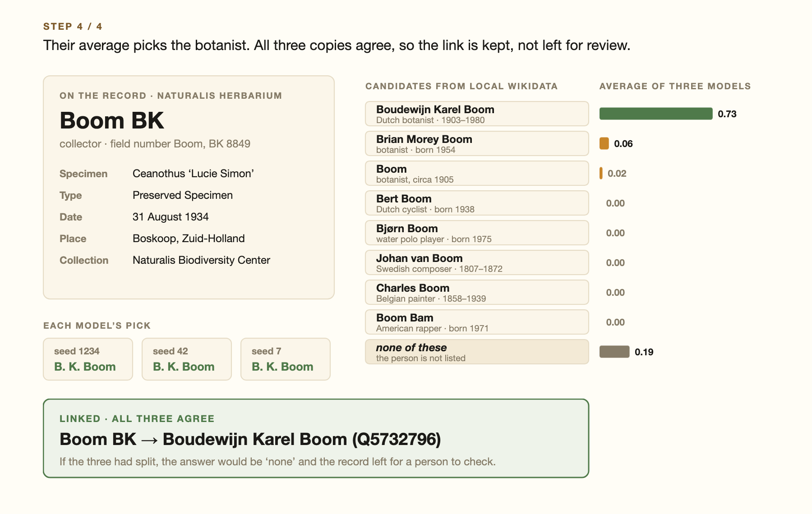This screenshot has height=514, width=812.
Task: Click the 'Preserved Specimen' type value
Action: click(x=183, y=195)
